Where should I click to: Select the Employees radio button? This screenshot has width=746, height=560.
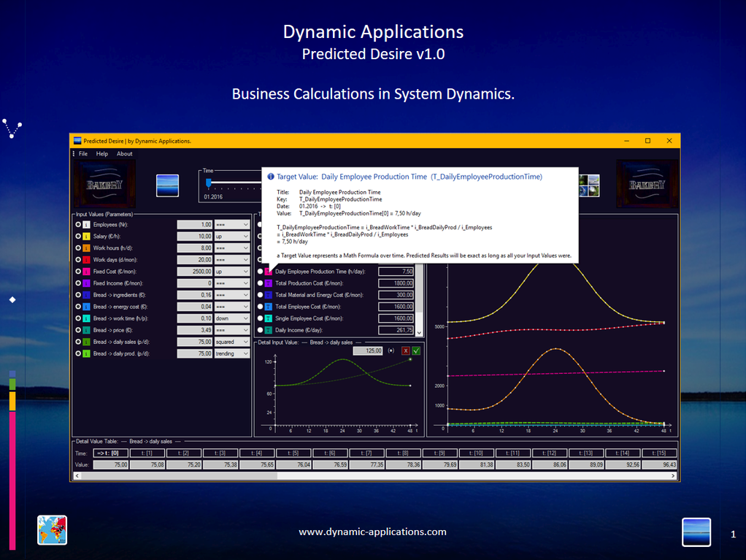click(78, 225)
